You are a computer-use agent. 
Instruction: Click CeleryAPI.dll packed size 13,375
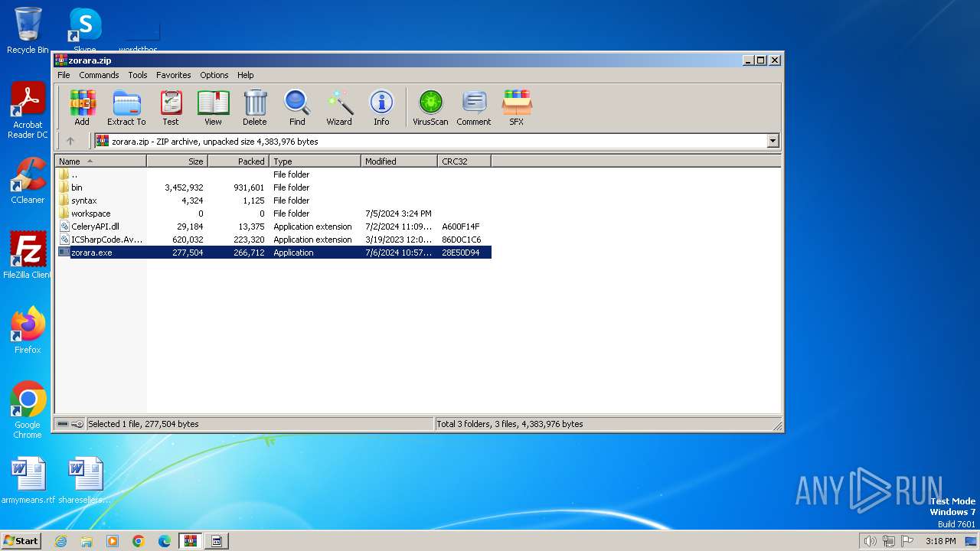(x=251, y=227)
